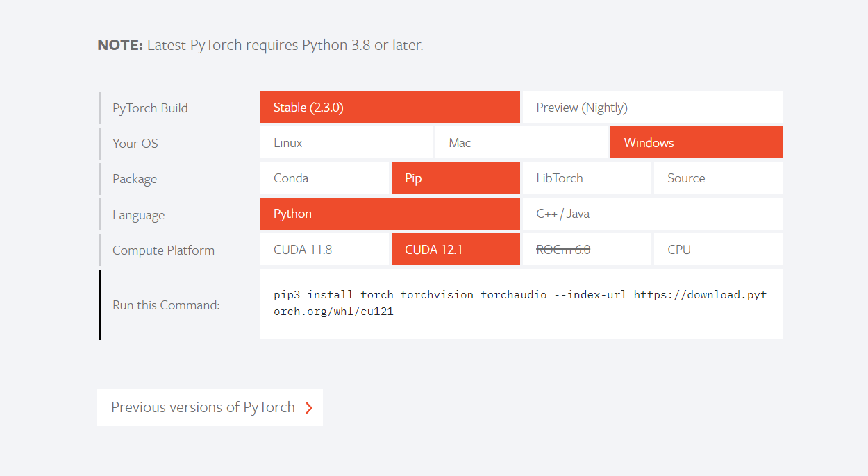Choose the C++ / Java language option

(653, 214)
